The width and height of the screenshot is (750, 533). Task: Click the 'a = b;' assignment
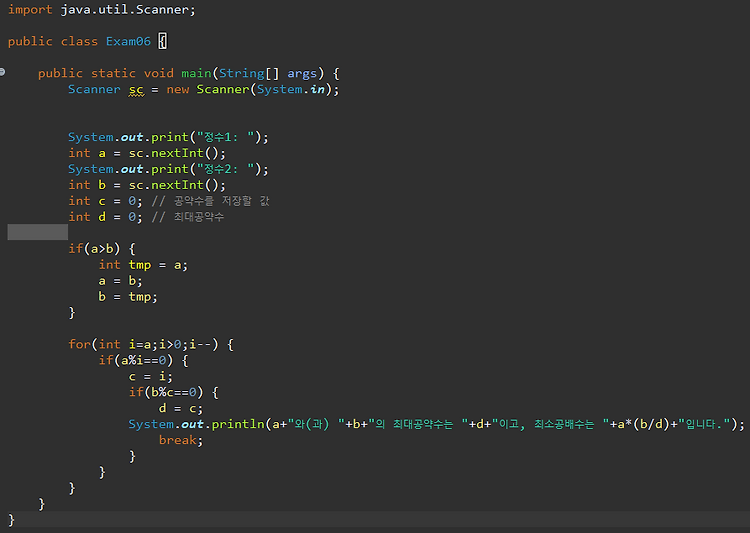(120, 281)
